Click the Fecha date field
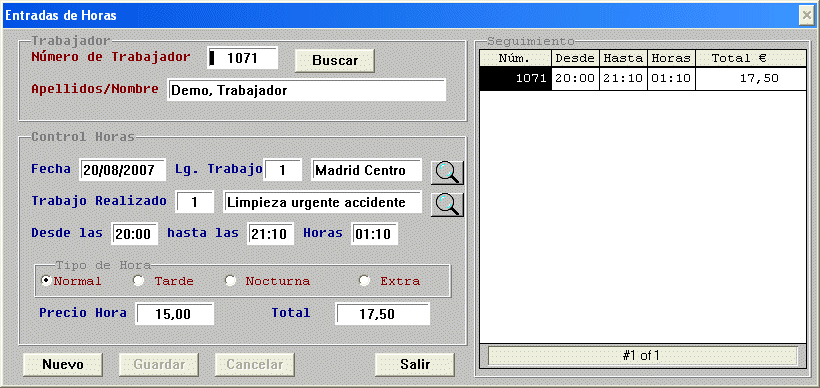 [123, 170]
